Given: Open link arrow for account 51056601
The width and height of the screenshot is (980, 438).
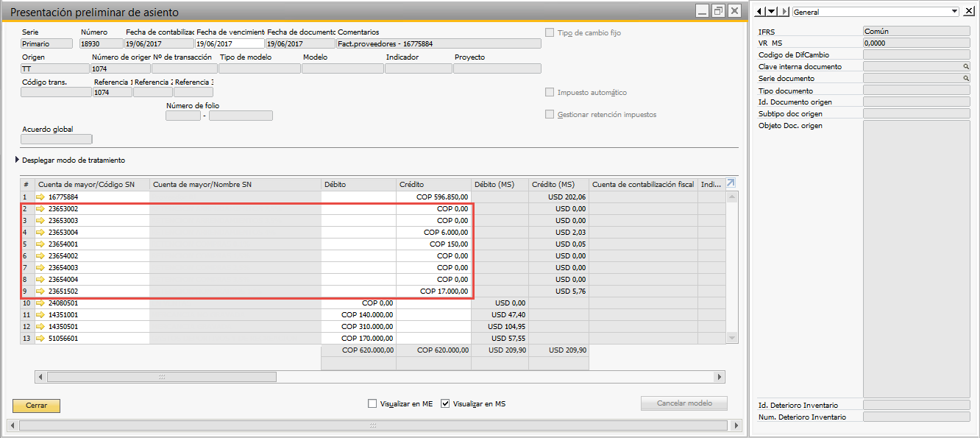Looking at the screenshot, I should 40,339.
